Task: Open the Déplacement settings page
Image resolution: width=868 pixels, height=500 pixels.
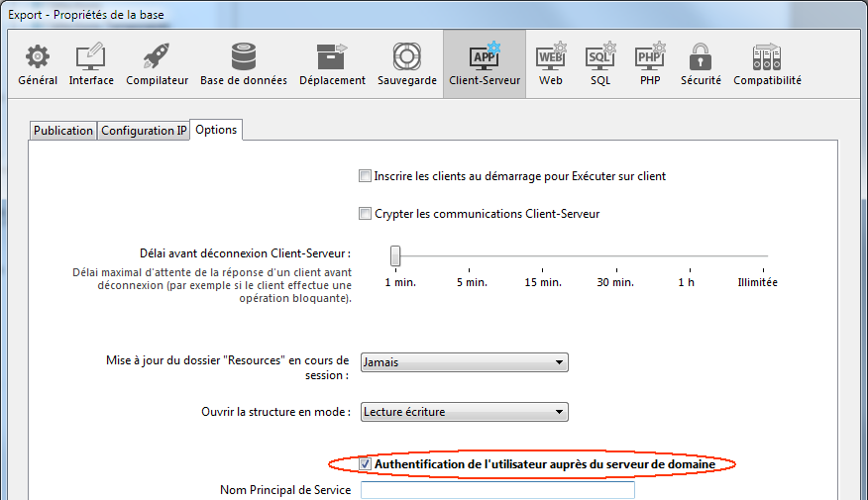Action: pyautogui.click(x=332, y=64)
